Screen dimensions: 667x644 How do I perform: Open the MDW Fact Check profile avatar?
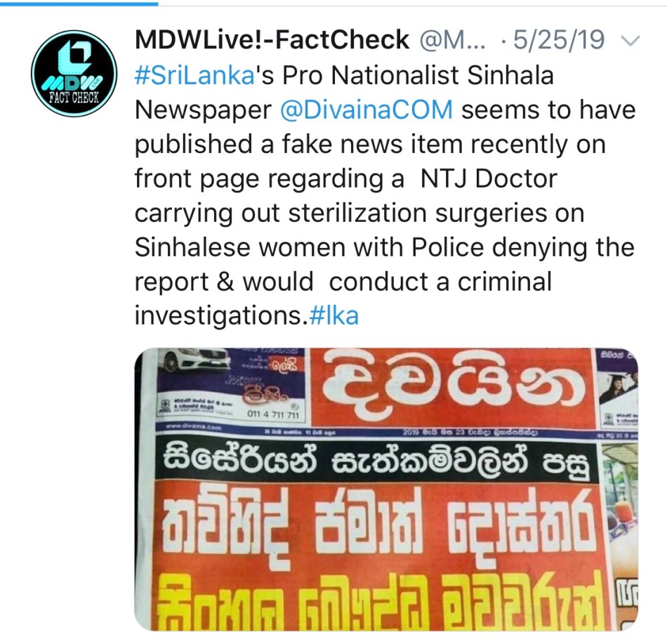tap(74, 73)
